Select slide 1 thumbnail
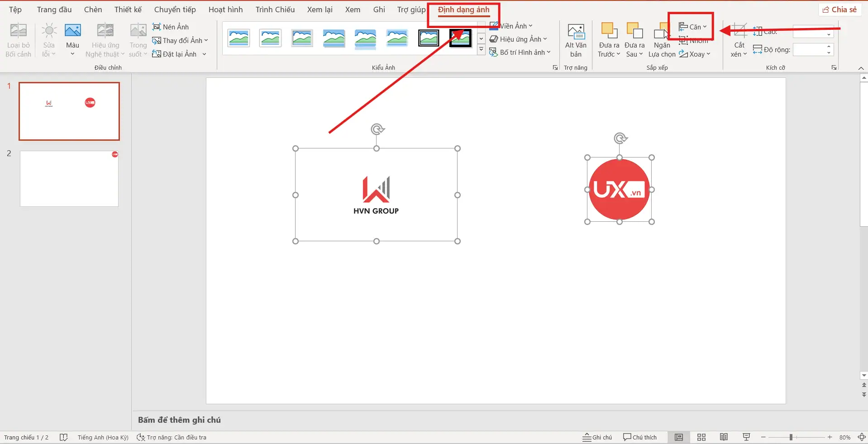The height and width of the screenshot is (444, 868). point(69,111)
